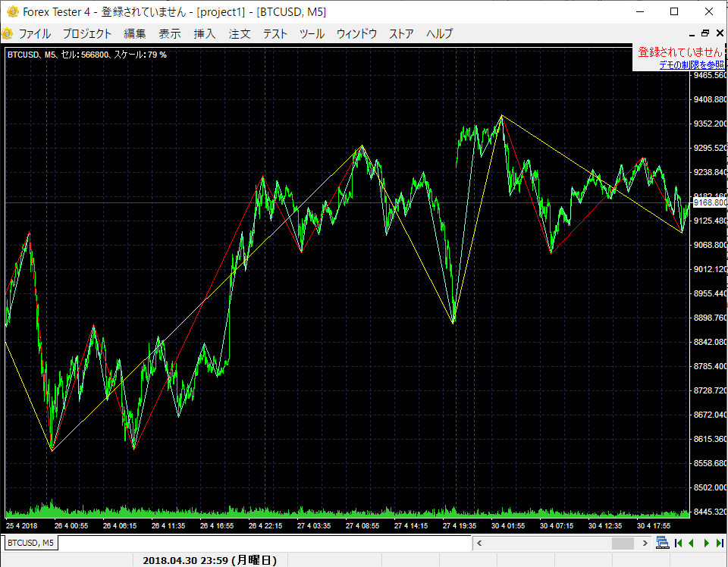Click the 2018.04.30 23:59 status bar date

tap(209, 560)
